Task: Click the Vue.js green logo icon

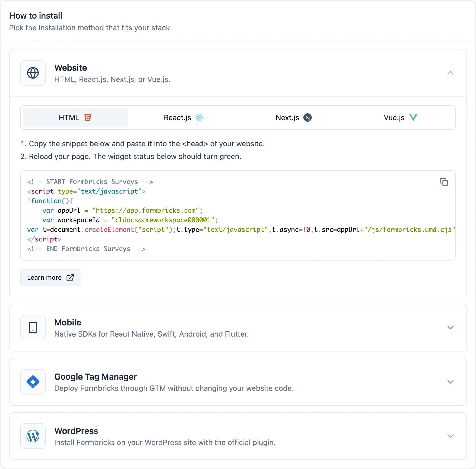Action: tap(413, 117)
